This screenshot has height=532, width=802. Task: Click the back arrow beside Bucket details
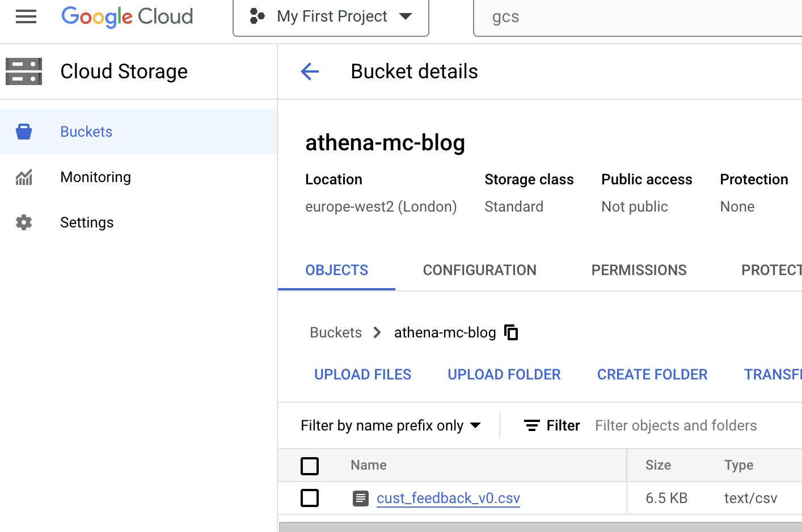coord(310,71)
